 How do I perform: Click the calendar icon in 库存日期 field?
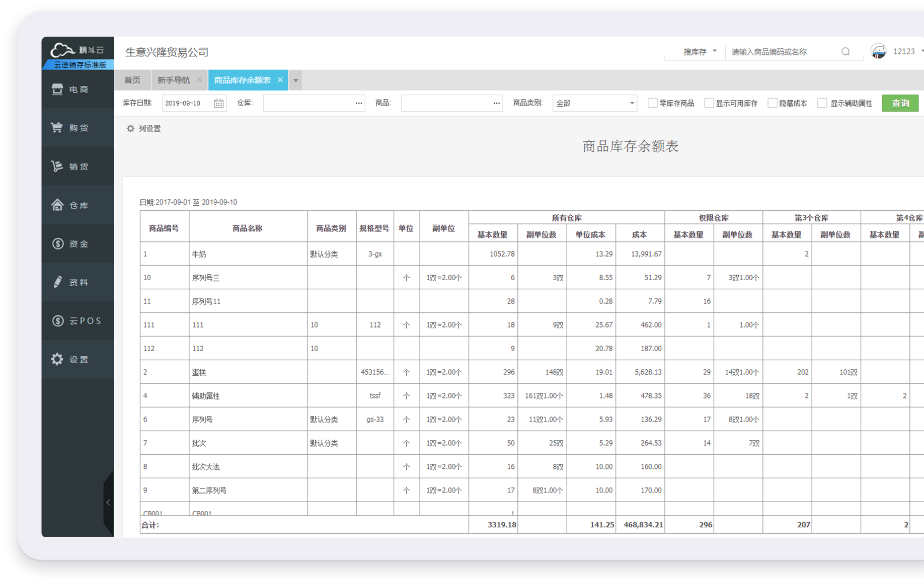(218, 103)
